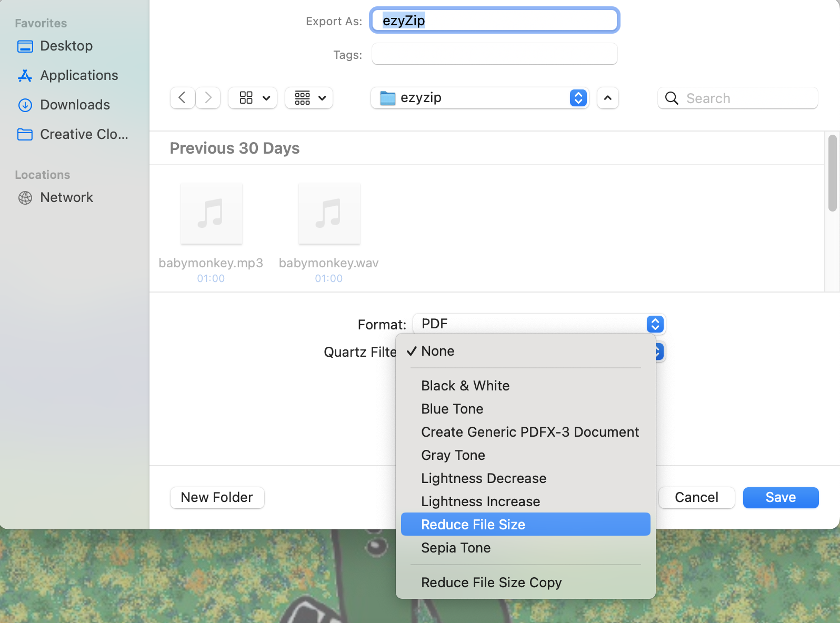Choose None in Quartz Filter menu
The image size is (840, 623).
click(525, 351)
